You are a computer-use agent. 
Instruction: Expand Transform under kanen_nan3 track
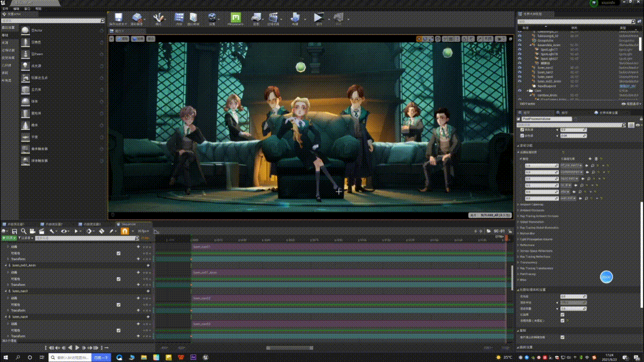pyautogui.click(x=8, y=310)
